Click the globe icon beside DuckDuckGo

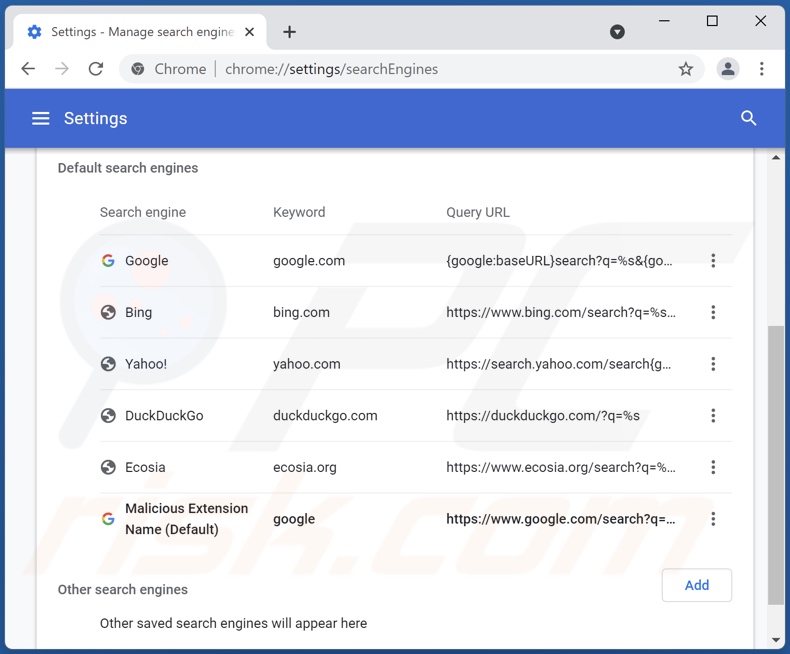(108, 415)
